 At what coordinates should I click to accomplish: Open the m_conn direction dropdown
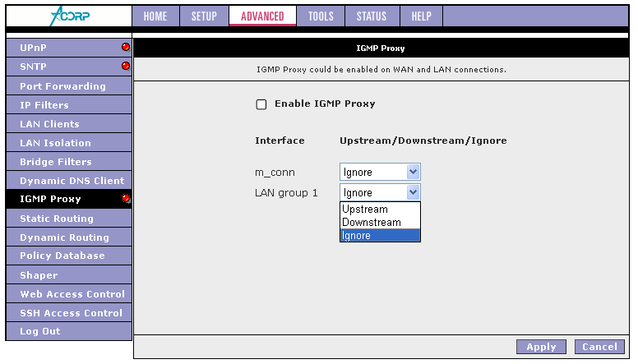(380, 172)
